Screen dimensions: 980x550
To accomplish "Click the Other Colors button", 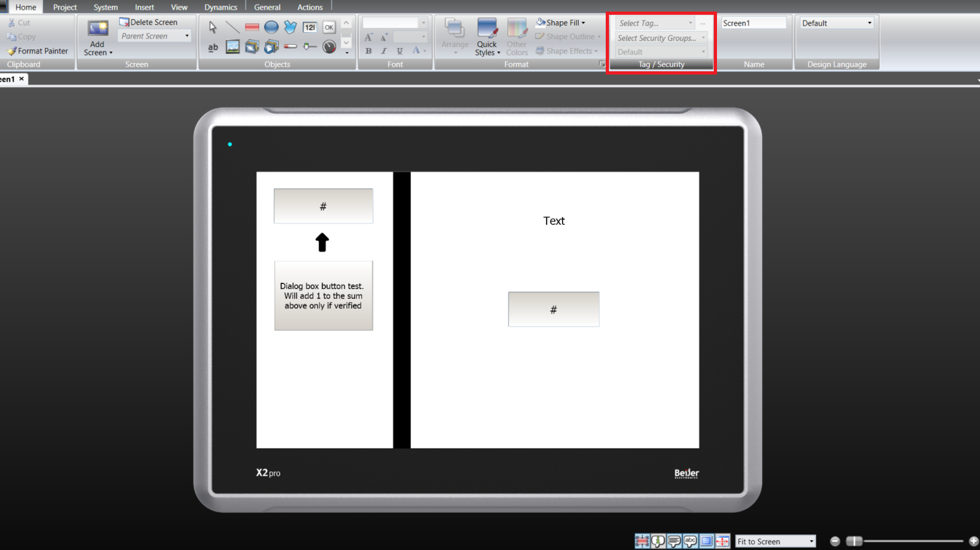I will point(517,37).
